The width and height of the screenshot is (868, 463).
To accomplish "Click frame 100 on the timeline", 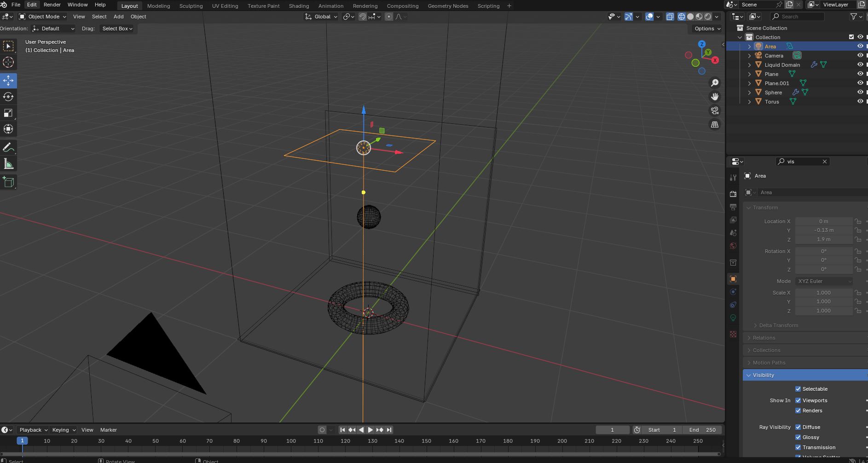I will tap(291, 441).
